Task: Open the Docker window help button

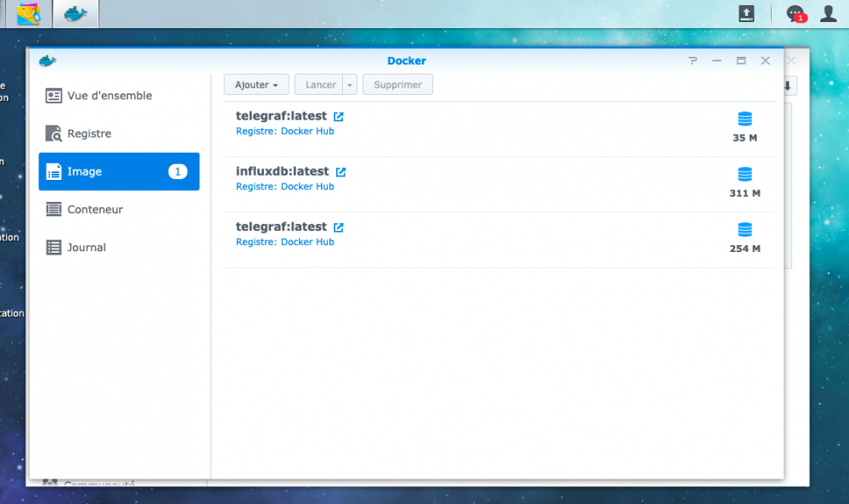Action: tap(693, 60)
